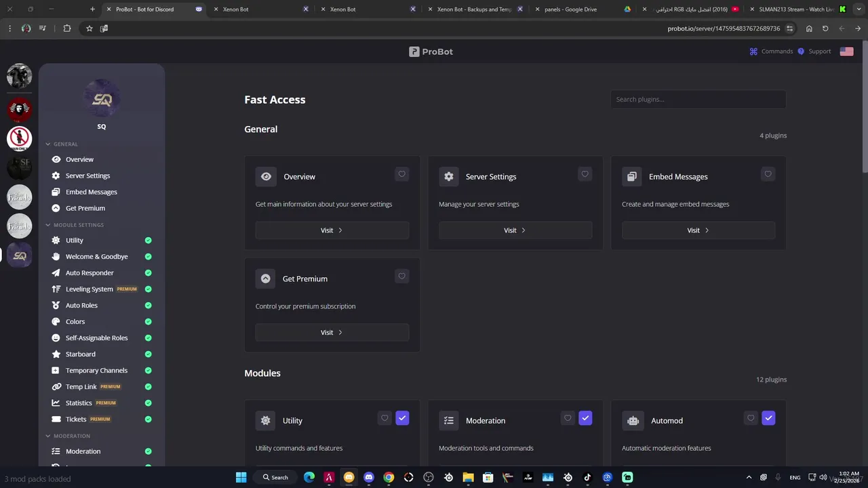Open the Windows Start menu
868x488 pixels.
[x=241, y=477]
